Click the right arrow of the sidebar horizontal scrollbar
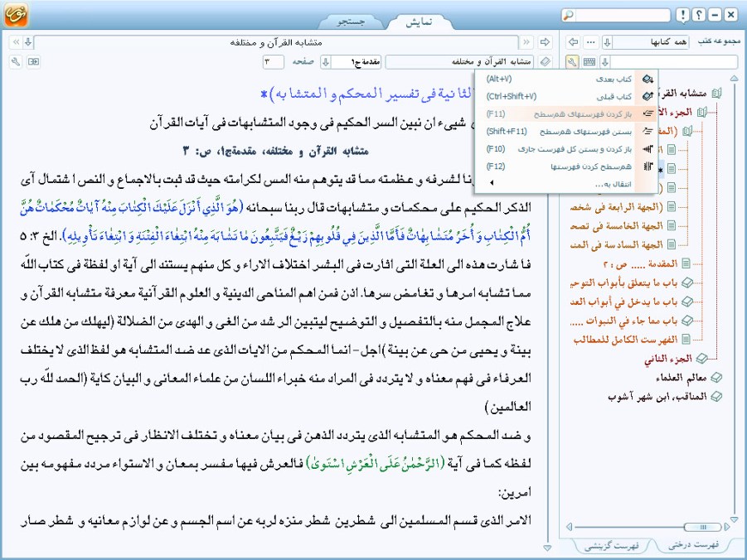747x560 pixels. click(x=726, y=527)
